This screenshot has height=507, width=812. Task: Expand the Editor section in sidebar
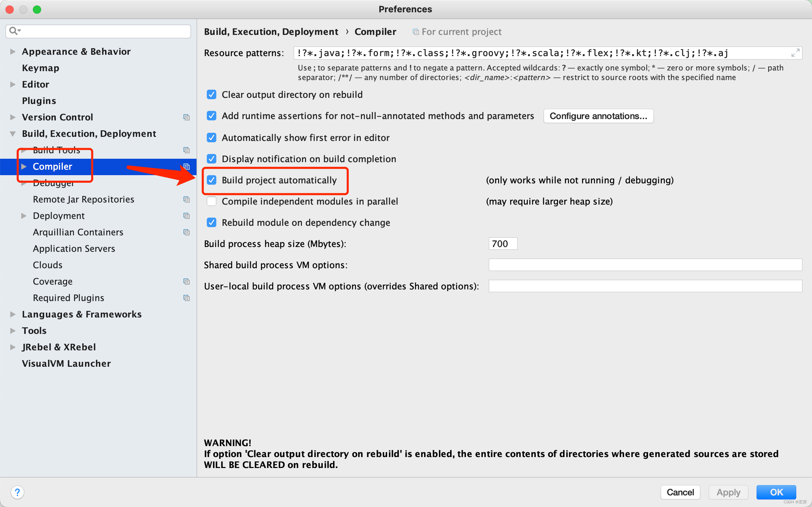pos(13,84)
